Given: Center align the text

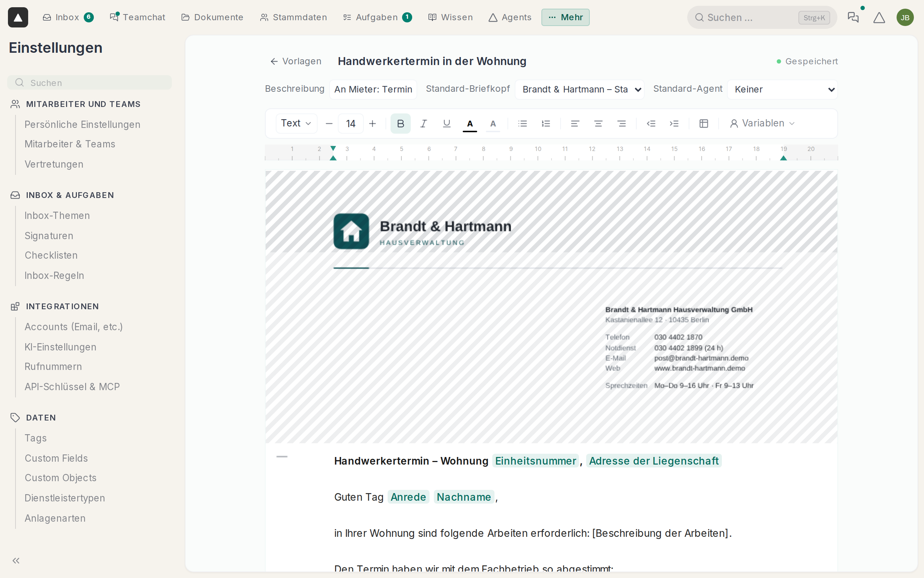Looking at the screenshot, I should 598,124.
